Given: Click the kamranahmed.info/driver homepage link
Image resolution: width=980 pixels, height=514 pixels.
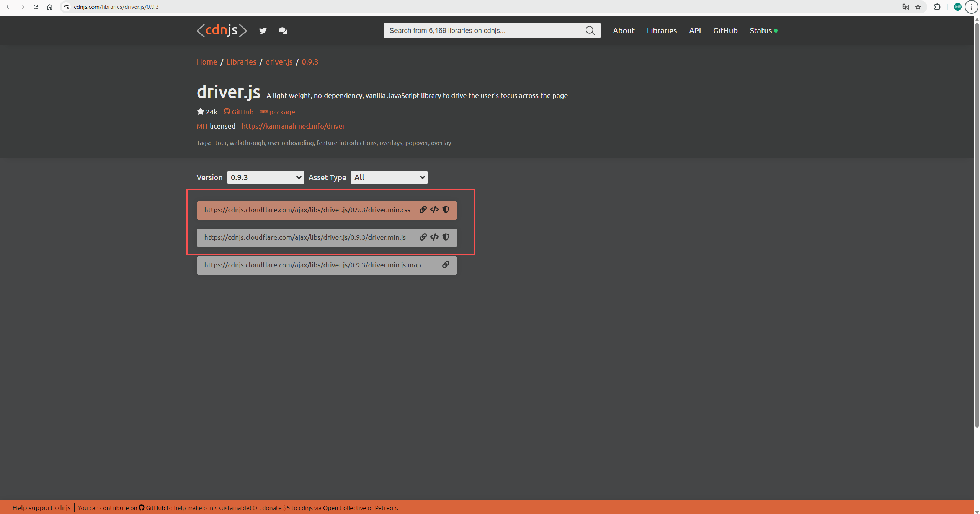Looking at the screenshot, I should (x=293, y=126).
